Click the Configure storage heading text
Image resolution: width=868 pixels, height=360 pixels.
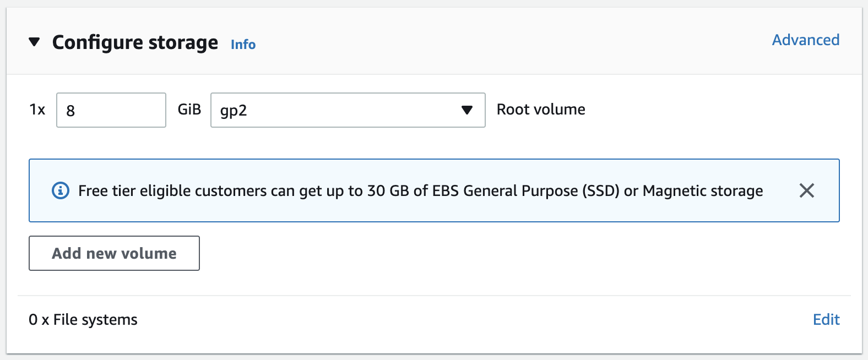[x=135, y=42]
